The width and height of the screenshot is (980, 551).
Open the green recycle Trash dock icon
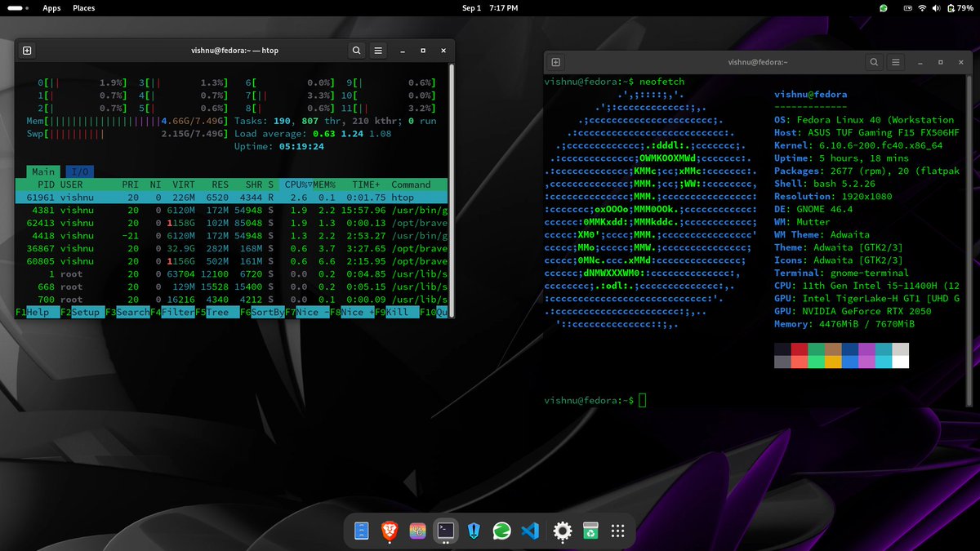[590, 531]
